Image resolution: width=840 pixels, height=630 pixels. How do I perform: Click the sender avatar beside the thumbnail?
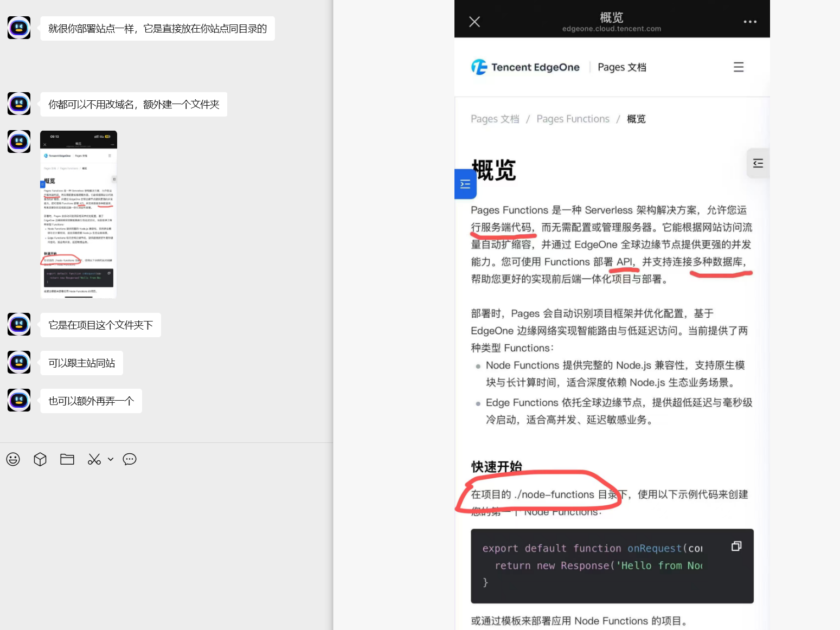[x=19, y=142]
